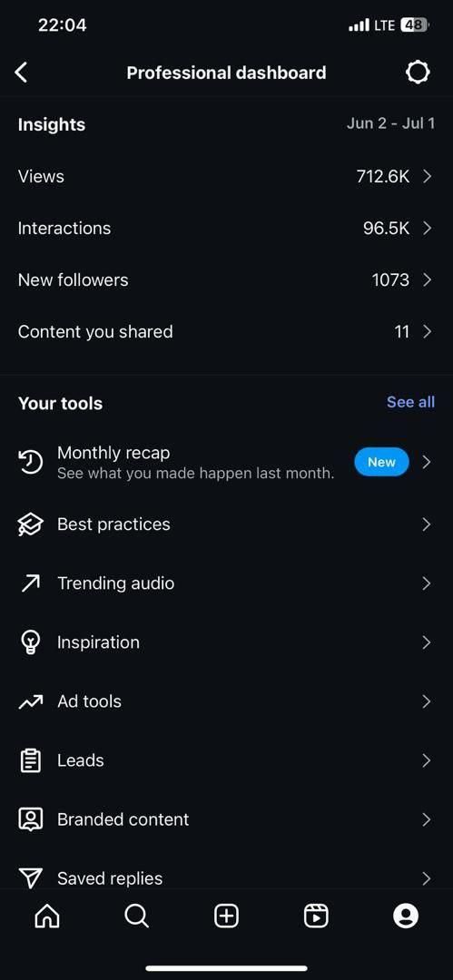Open the Search tab
453x980 pixels.
point(136,916)
